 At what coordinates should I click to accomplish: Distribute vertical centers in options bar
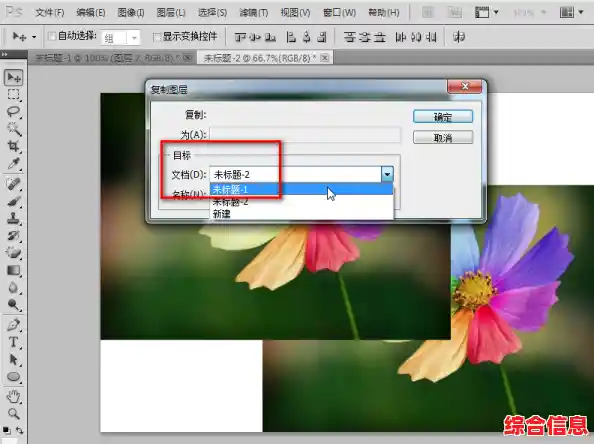click(365, 37)
